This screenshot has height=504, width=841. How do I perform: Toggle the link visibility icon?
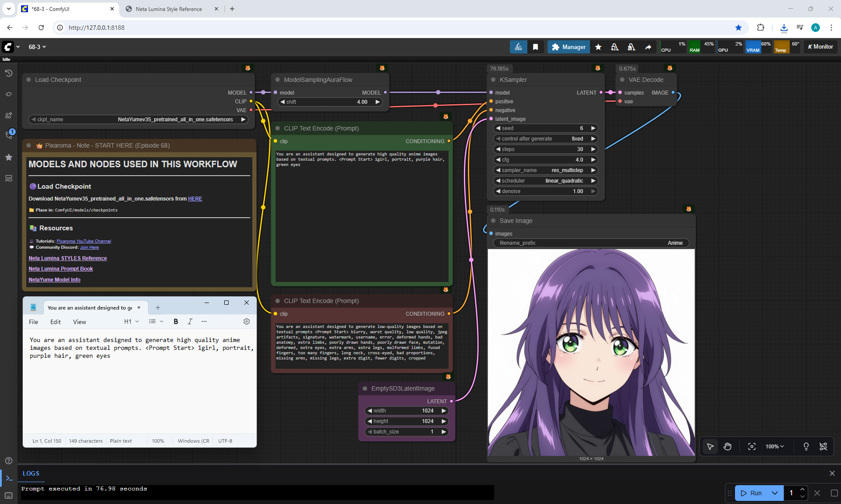tap(823, 446)
